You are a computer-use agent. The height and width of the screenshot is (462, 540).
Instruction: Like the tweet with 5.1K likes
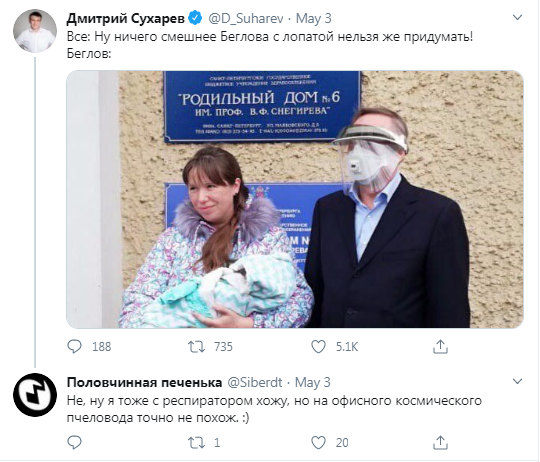click(x=318, y=346)
